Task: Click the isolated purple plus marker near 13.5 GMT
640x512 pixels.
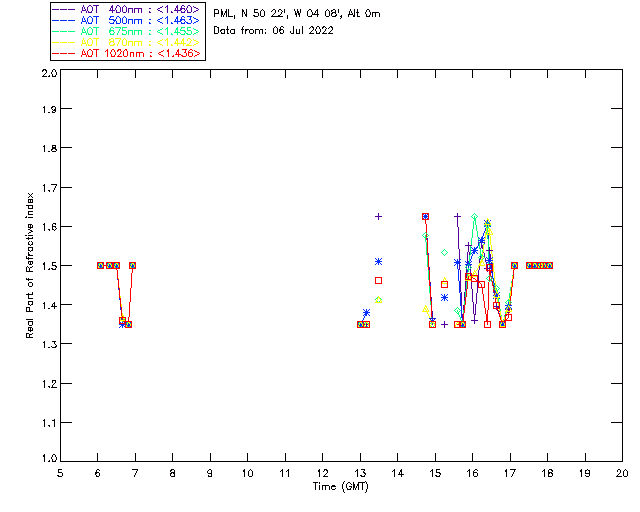Action: pos(378,216)
